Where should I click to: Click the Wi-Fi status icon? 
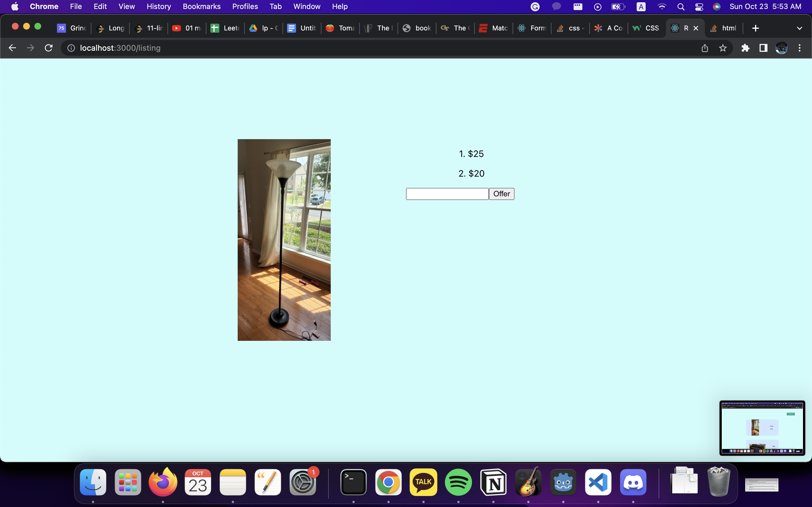[x=662, y=7]
